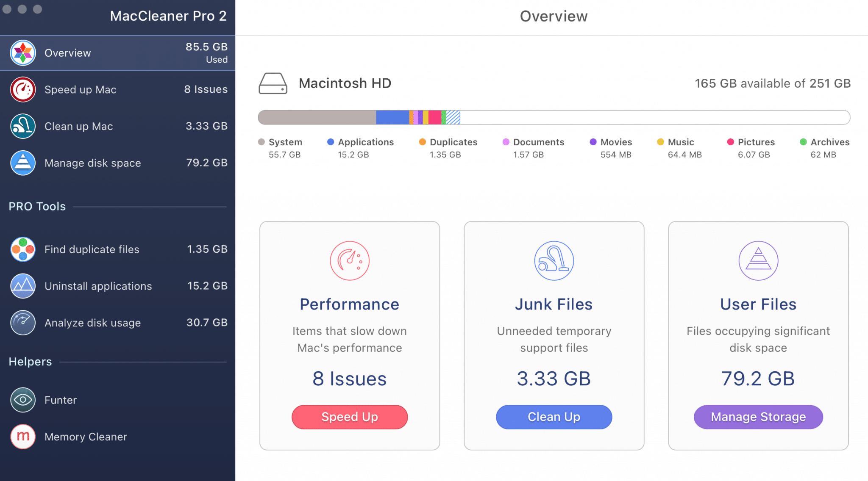
Task: Click the Macintosh HD drive icon
Action: tap(273, 83)
